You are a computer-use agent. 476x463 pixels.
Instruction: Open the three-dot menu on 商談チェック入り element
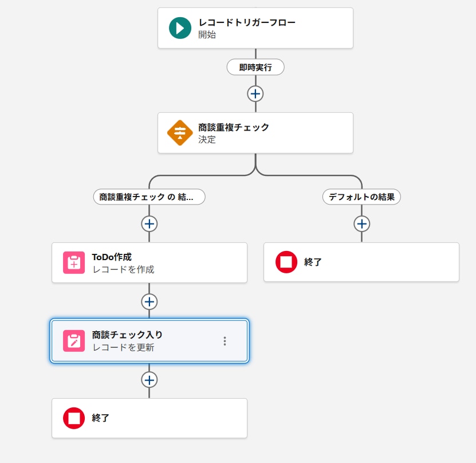coord(225,340)
